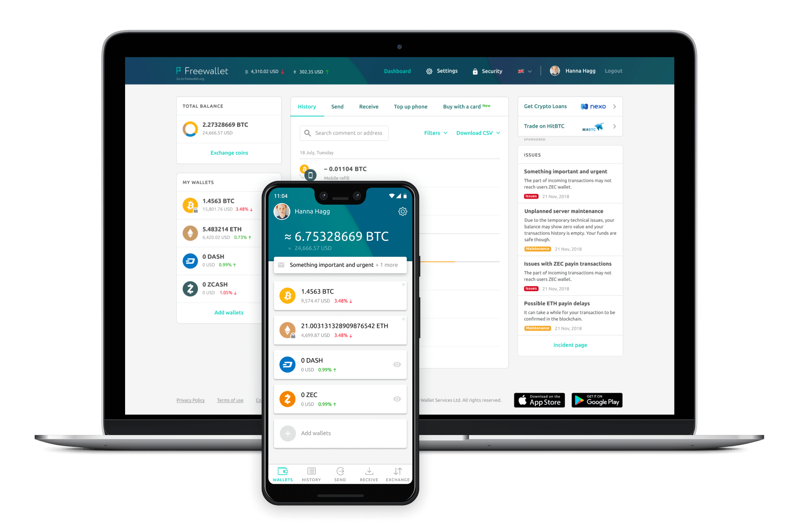Click the Settings gear icon on mobile
This screenshot has width=796, height=532.
pos(400,210)
